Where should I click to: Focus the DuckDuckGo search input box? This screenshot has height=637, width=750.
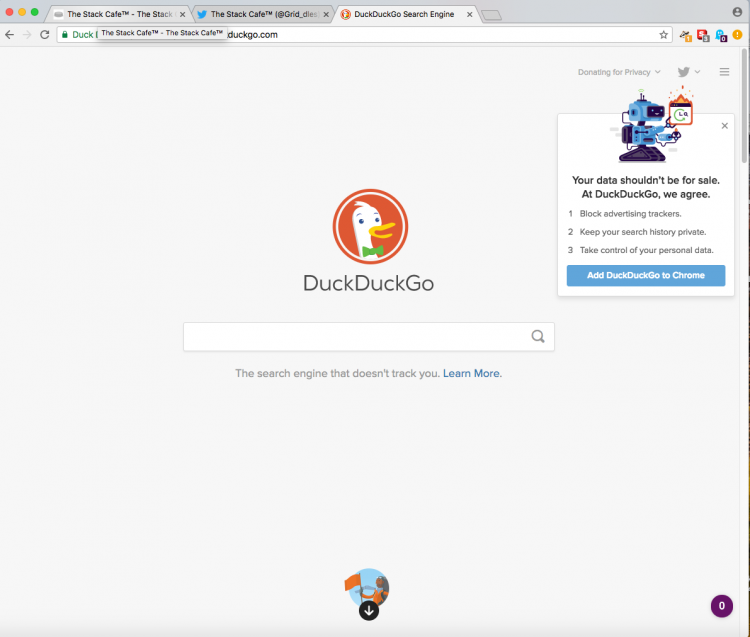pyautogui.click(x=369, y=337)
